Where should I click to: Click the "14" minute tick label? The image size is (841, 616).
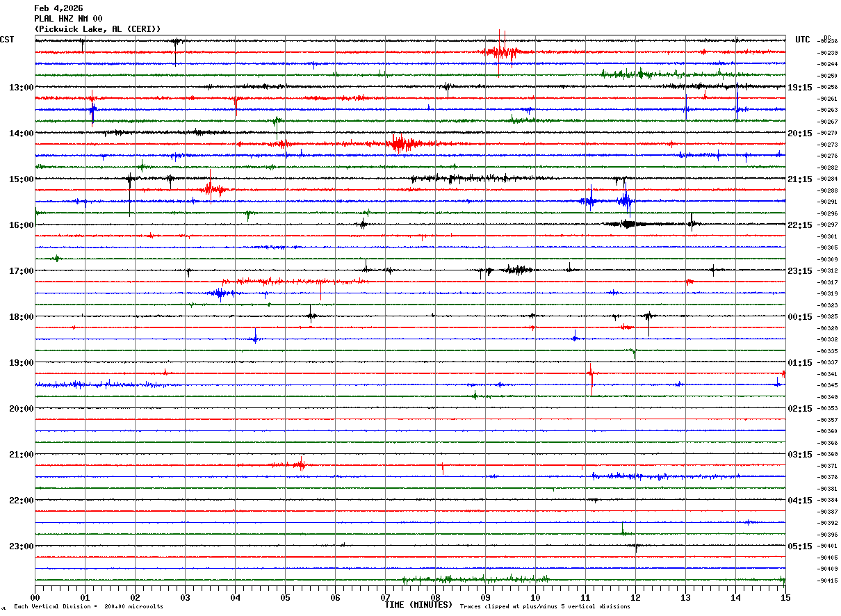click(x=735, y=597)
